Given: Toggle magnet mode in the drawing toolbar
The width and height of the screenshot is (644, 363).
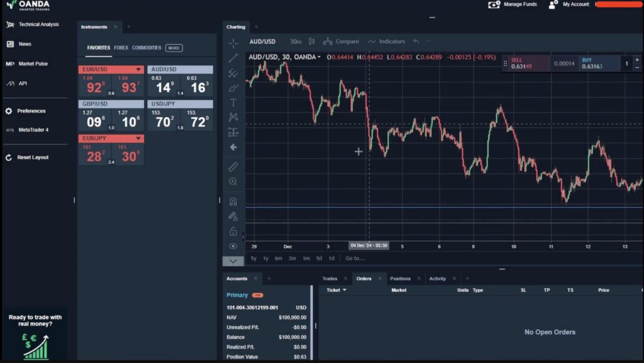Looking at the screenshot, I should [233, 201].
